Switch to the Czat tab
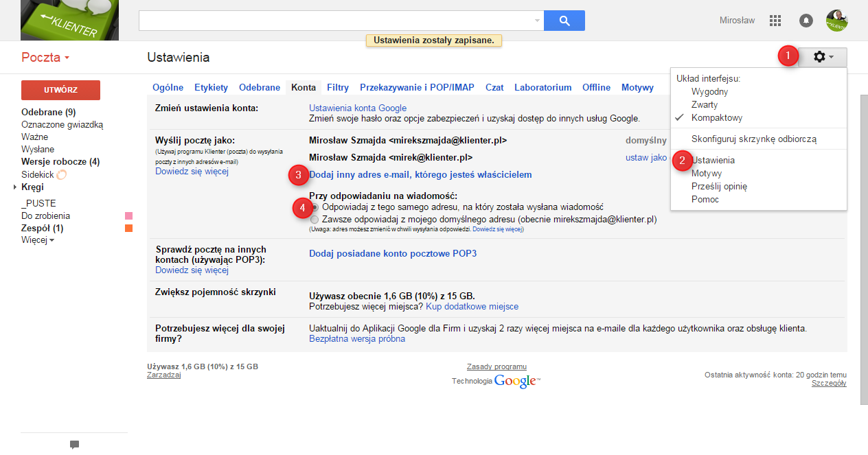 (x=494, y=87)
